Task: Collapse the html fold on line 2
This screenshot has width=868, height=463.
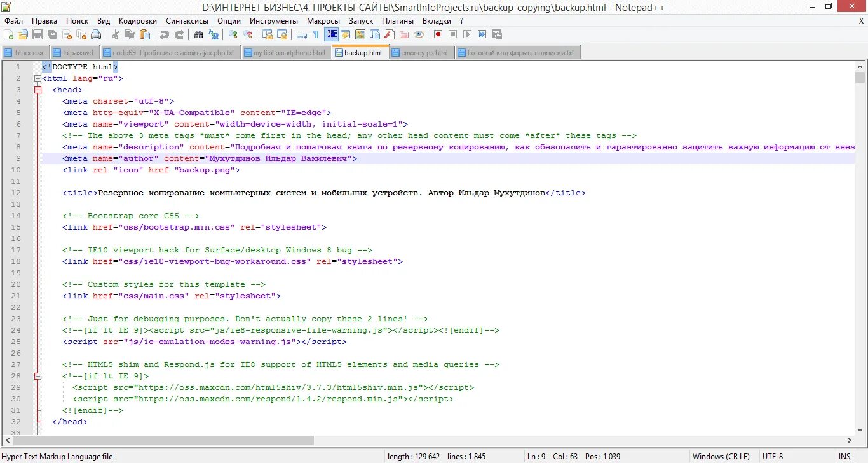Action: [37, 78]
